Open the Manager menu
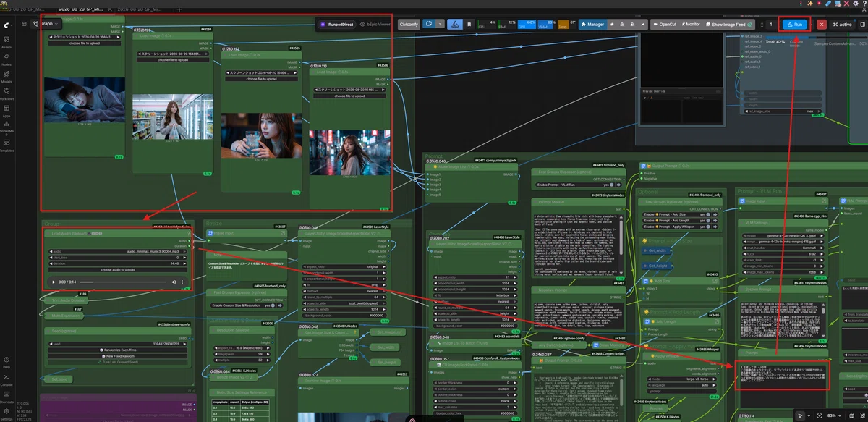The width and height of the screenshot is (868, 422). pos(592,24)
